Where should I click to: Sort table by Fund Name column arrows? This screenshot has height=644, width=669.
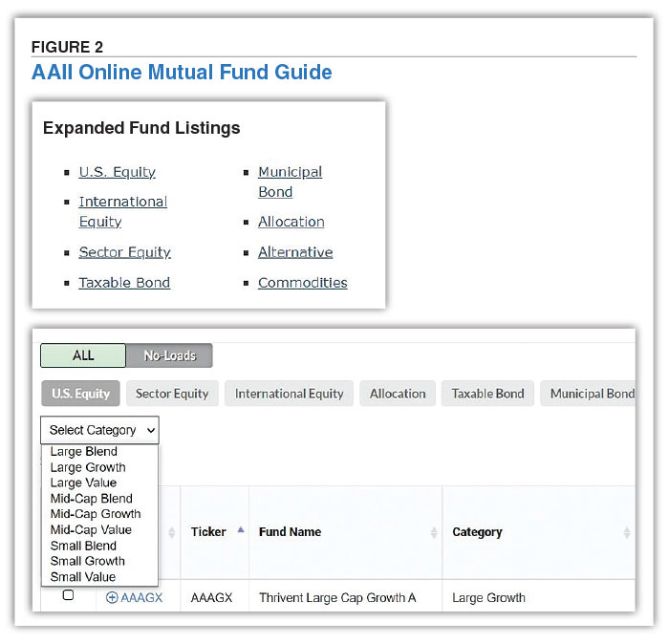tap(434, 532)
